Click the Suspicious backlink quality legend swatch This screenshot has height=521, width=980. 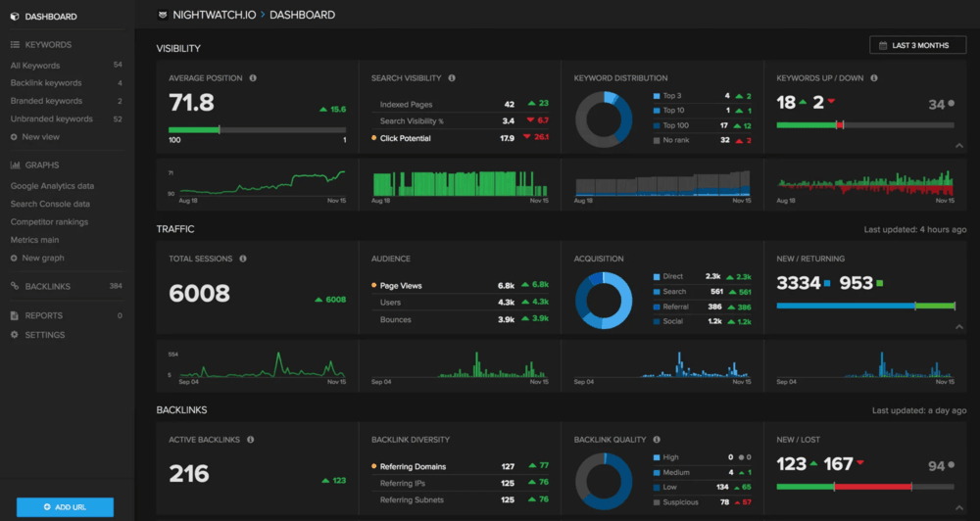pyautogui.click(x=657, y=502)
